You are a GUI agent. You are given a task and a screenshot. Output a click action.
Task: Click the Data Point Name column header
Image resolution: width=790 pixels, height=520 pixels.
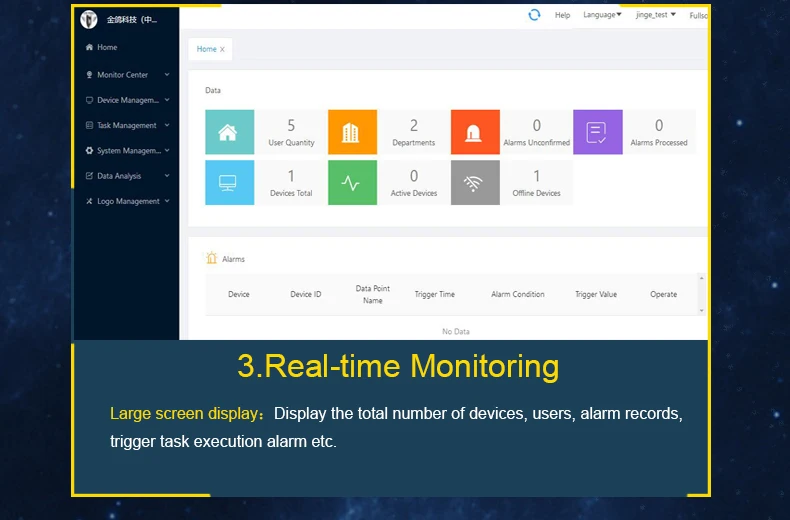click(373, 294)
